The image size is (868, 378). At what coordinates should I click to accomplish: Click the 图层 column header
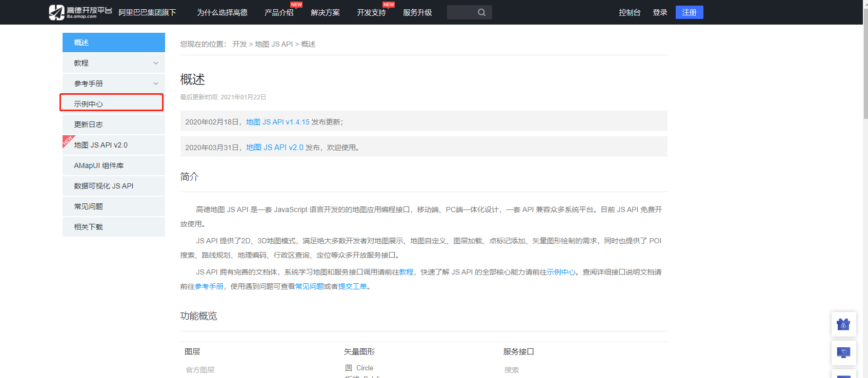[192, 351]
